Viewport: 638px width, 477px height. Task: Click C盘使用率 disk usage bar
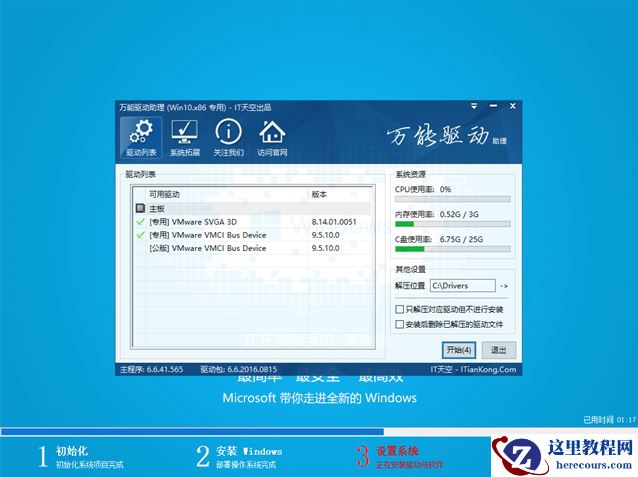pyautogui.click(x=452, y=249)
